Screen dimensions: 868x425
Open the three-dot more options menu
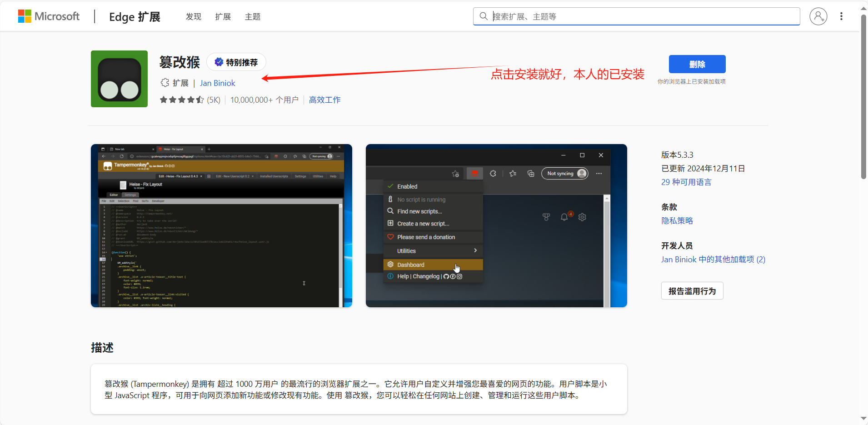841,16
